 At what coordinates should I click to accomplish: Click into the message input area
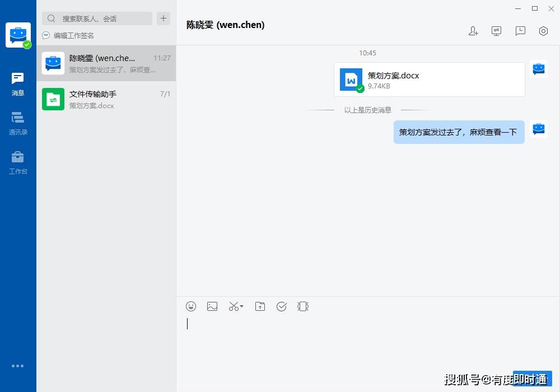368,343
